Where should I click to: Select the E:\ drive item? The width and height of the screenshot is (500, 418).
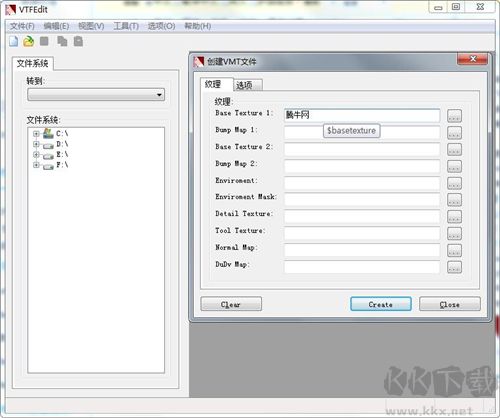[x=62, y=154]
